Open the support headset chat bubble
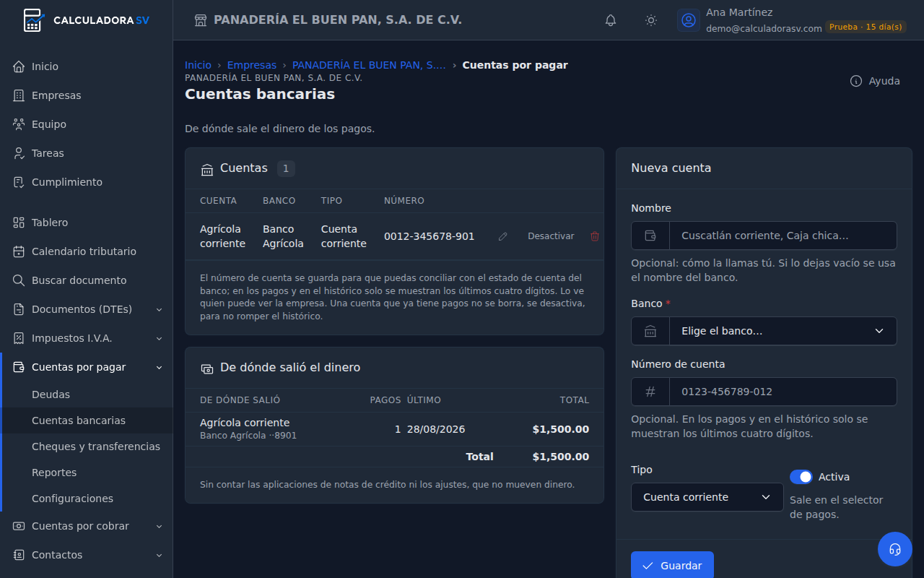The image size is (924, 578). pyautogui.click(x=895, y=549)
